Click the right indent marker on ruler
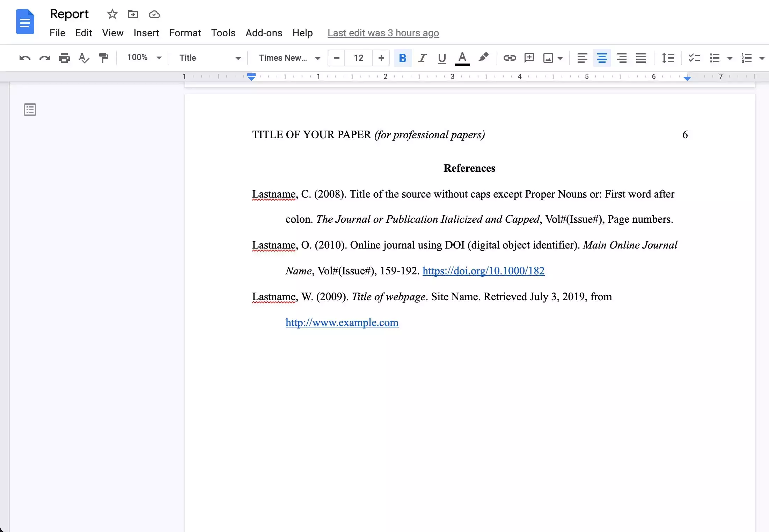This screenshot has height=532, width=769. pos(687,78)
